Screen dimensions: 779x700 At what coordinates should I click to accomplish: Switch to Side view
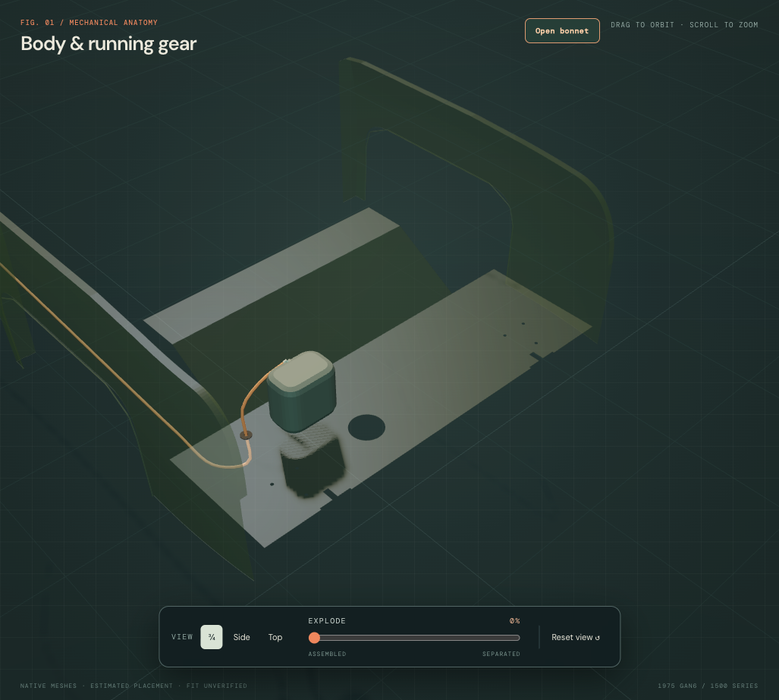[x=241, y=637]
